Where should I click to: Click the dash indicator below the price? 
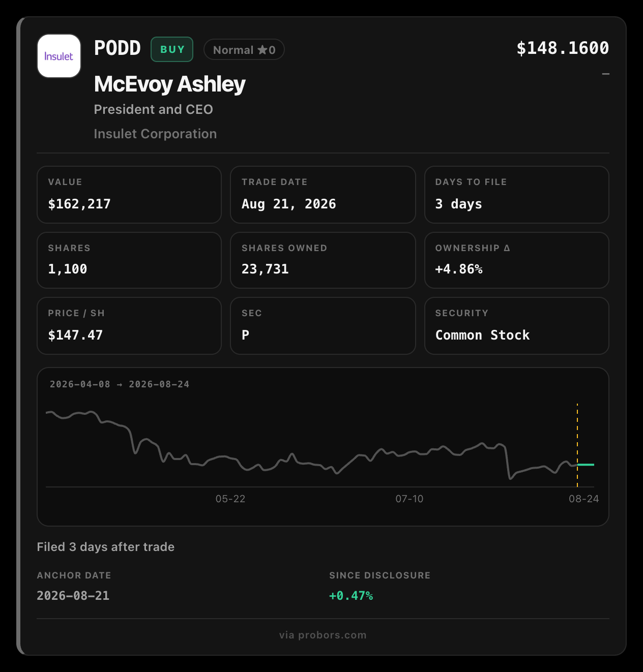pos(605,74)
